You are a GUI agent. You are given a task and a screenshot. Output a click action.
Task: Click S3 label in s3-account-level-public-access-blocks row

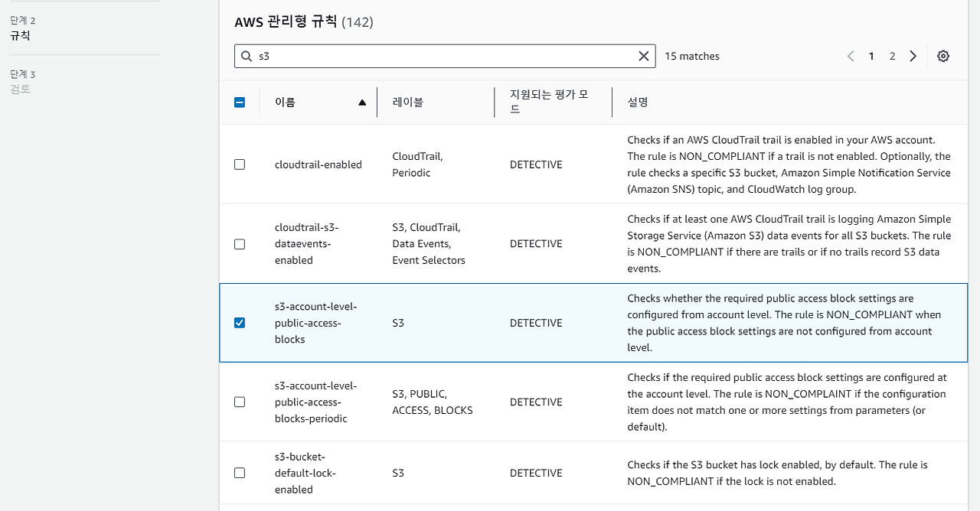pyautogui.click(x=398, y=323)
